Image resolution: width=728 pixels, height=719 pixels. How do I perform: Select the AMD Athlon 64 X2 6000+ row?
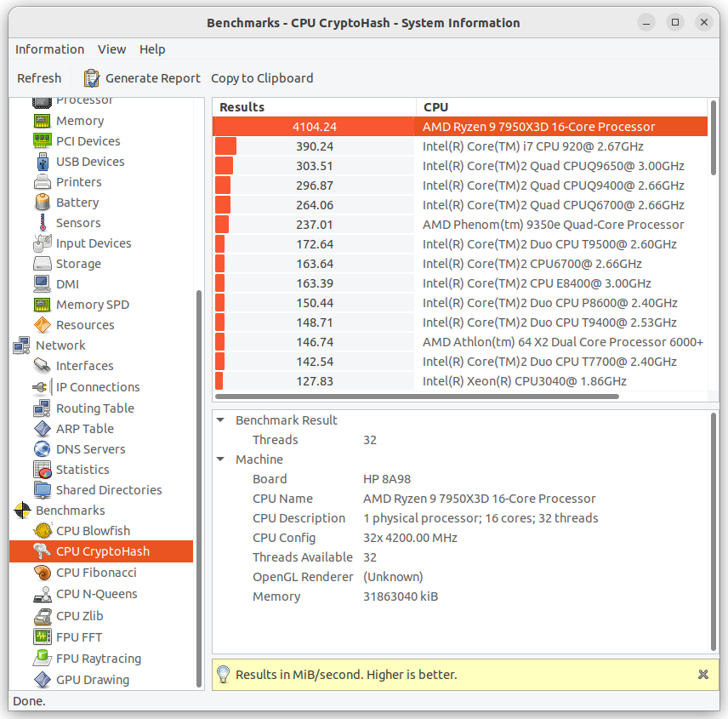coord(460,342)
